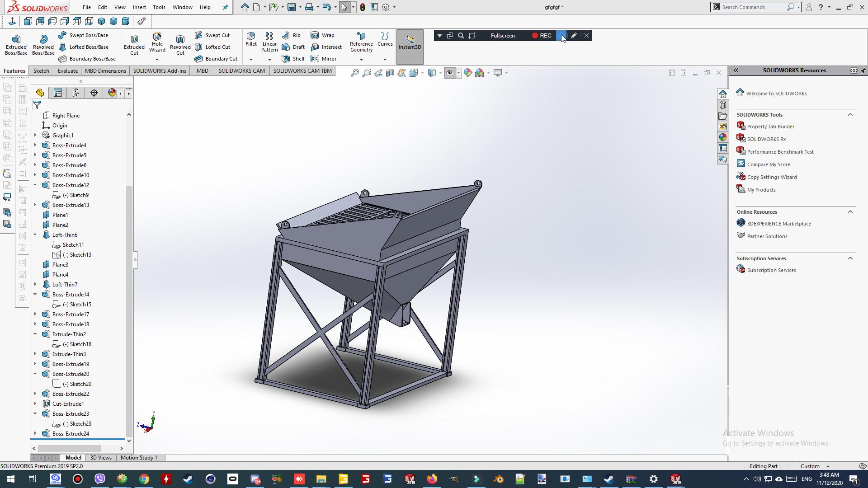This screenshot has height=488, width=868.
Task: Select the Boundary Cut tool
Action: pyautogui.click(x=216, y=59)
